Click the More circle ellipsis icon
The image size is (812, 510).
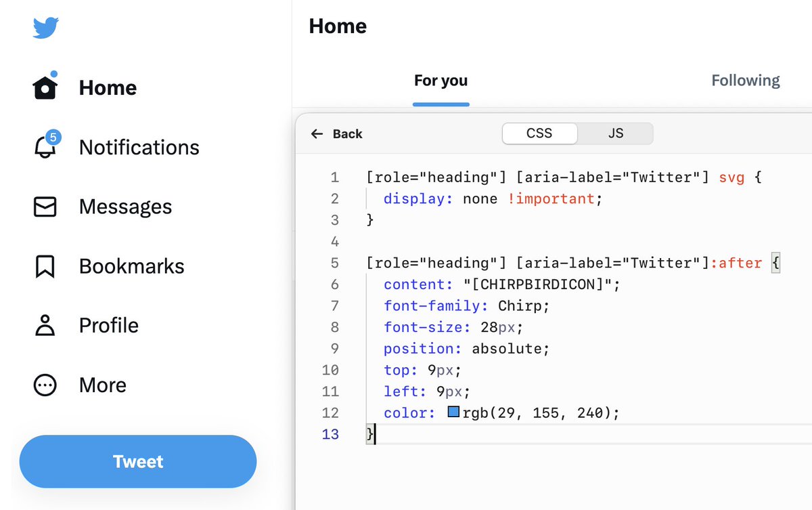[x=45, y=385]
